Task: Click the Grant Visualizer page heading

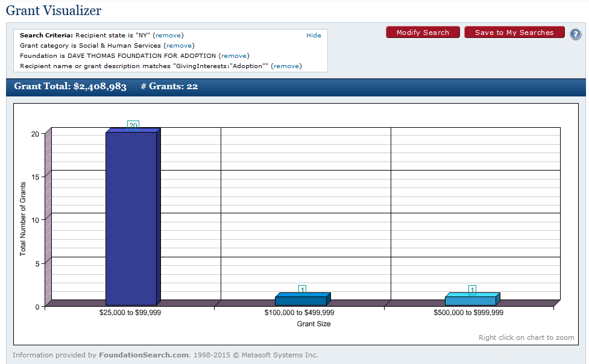Action: click(54, 11)
